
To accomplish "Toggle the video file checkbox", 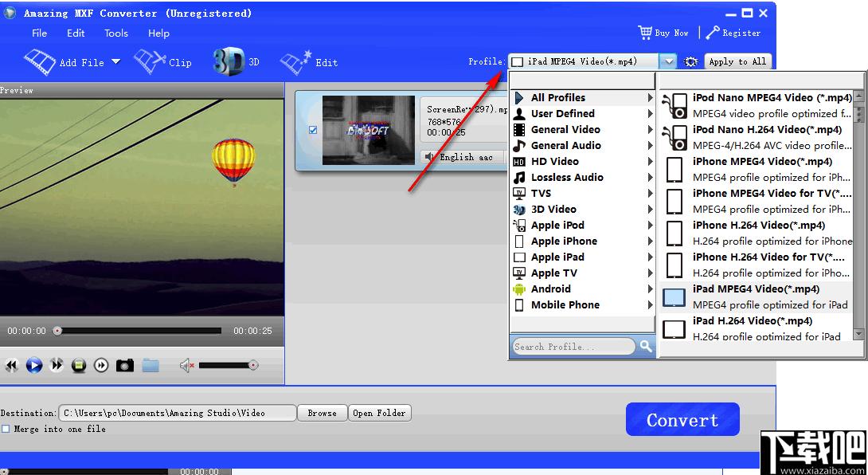I will (313, 130).
